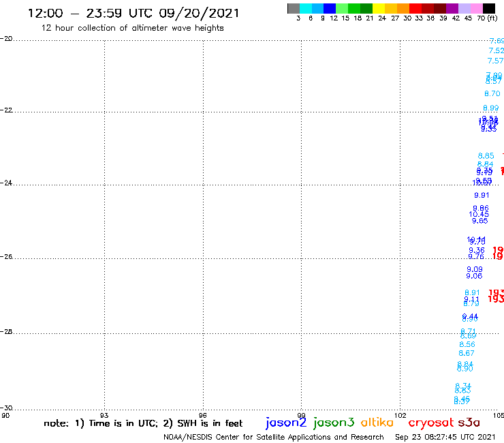Viewport: 504px width, 443px height.
Task: Click the '96' longitude axis label
Action: (203, 415)
